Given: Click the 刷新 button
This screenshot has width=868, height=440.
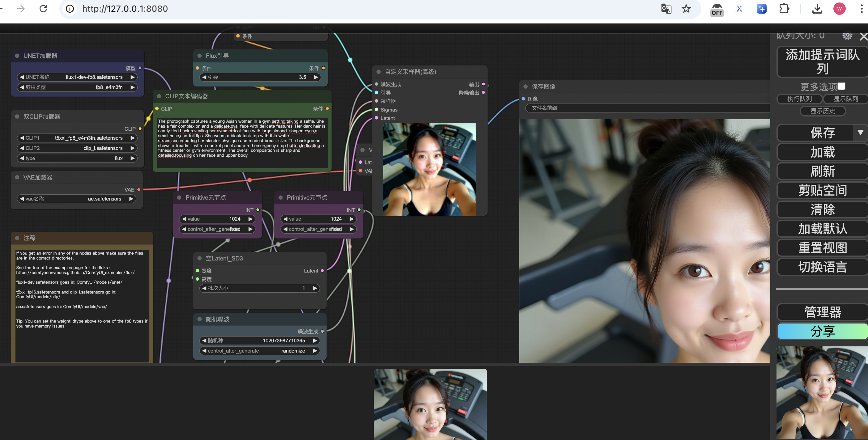Looking at the screenshot, I should click(x=822, y=171).
